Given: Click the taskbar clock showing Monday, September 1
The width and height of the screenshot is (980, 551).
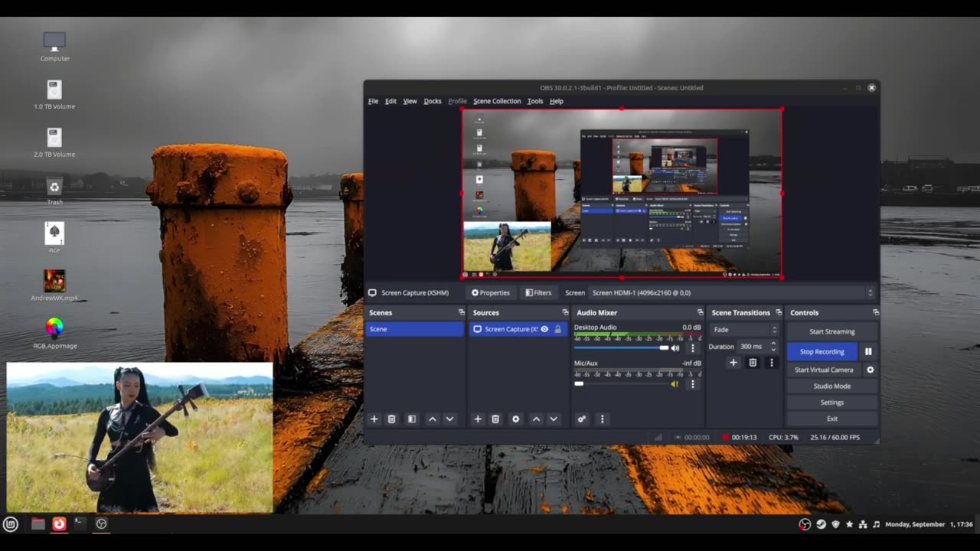Looking at the screenshot, I should 929,524.
